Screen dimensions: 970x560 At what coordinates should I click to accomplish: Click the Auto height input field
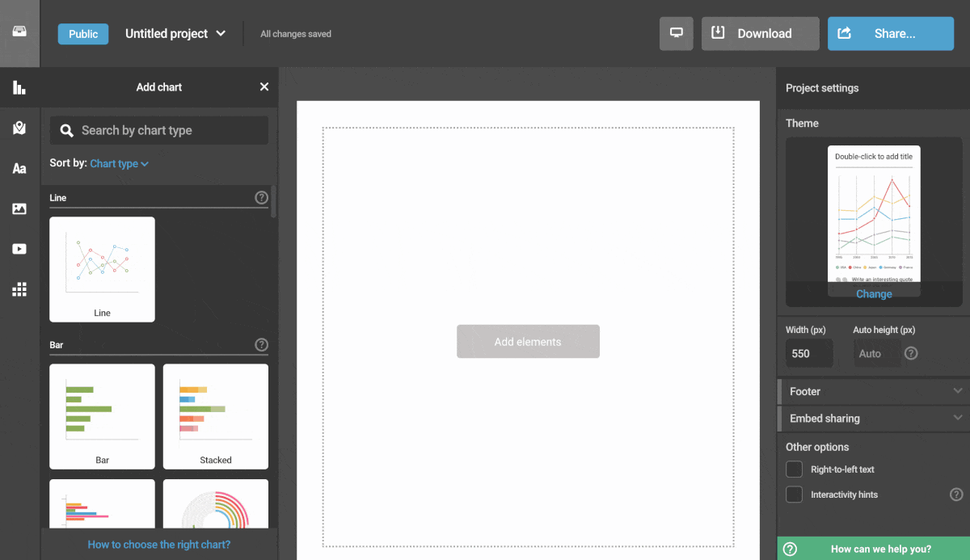[876, 353]
